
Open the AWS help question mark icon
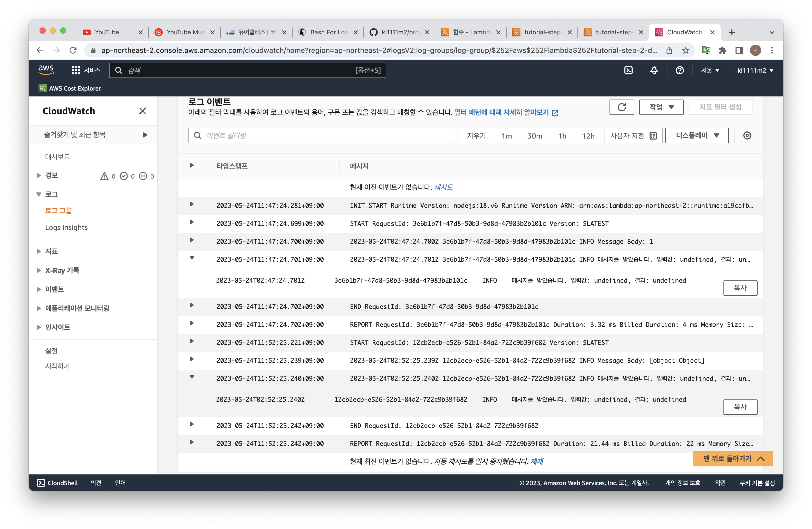coord(679,70)
